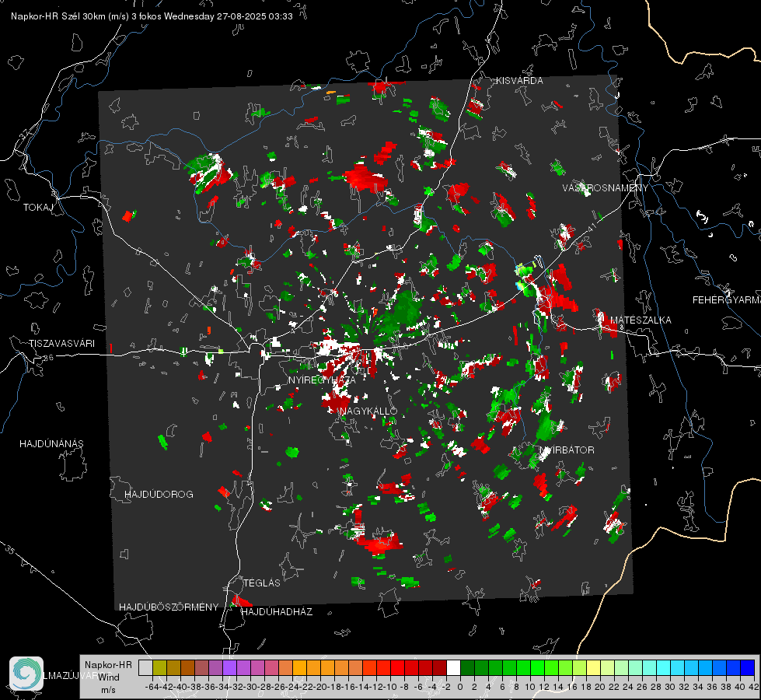Click the legend value '-64' at the scale start
The height and width of the screenshot is (700, 761).
(152, 687)
